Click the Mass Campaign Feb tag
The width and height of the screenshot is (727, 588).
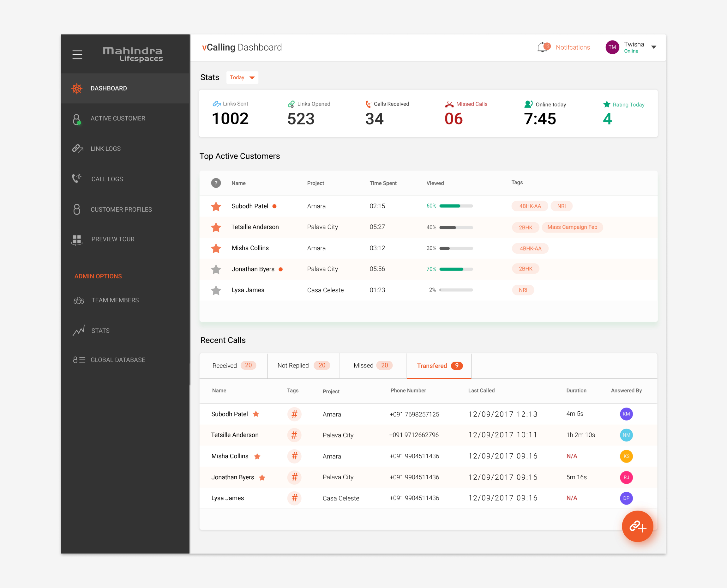(572, 227)
